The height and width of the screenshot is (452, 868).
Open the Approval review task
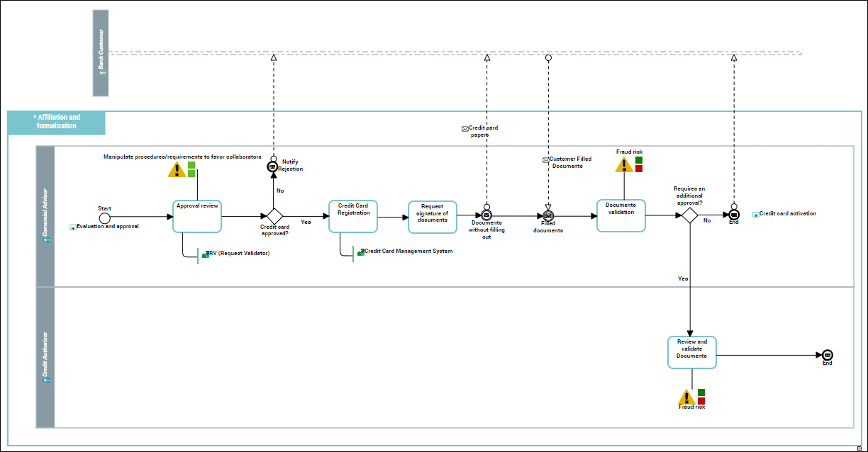coord(198,216)
